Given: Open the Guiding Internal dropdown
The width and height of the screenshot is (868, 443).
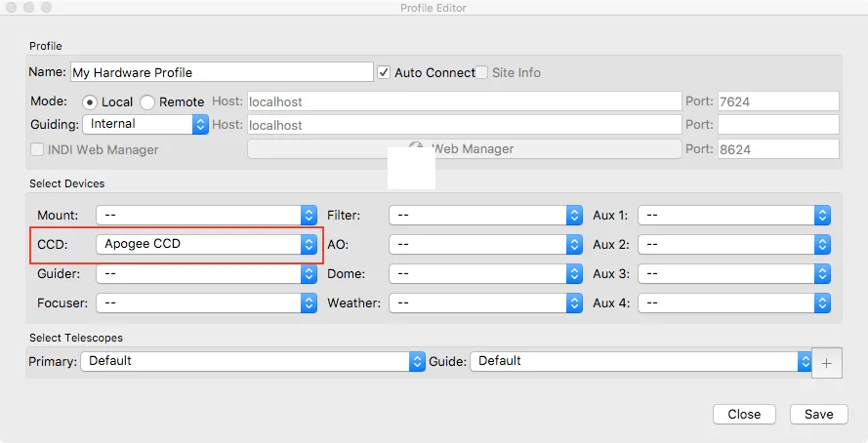Looking at the screenshot, I should click(145, 124).
